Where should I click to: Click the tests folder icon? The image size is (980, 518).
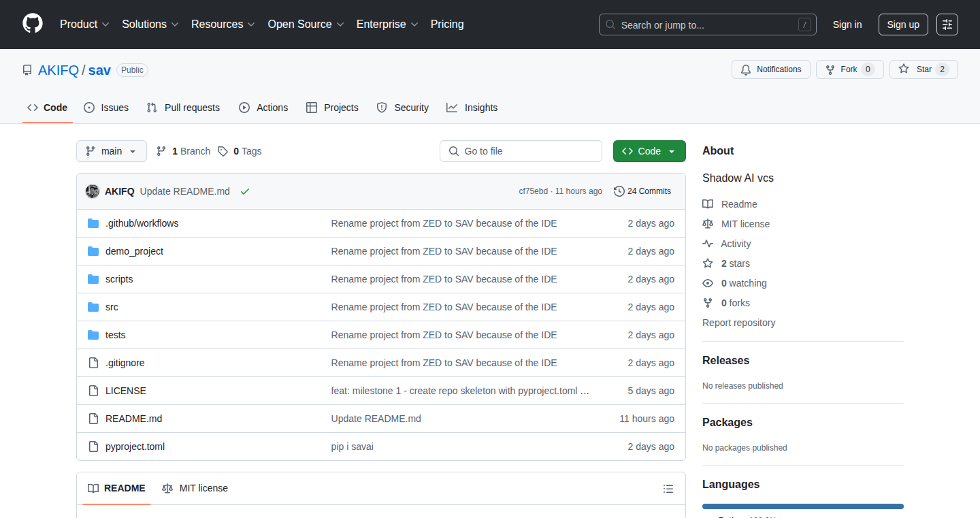(93, 335)
